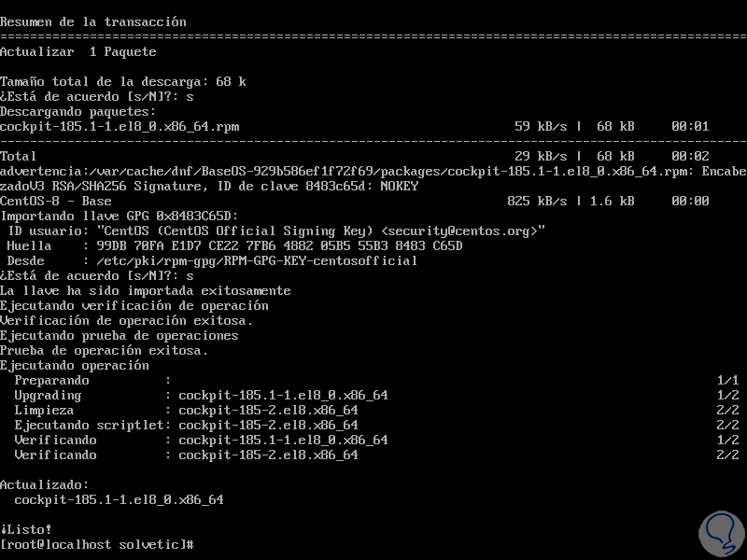747x560 pixels.
Task: Click the "¡Listo!" completion message
Action: (28, 529)
